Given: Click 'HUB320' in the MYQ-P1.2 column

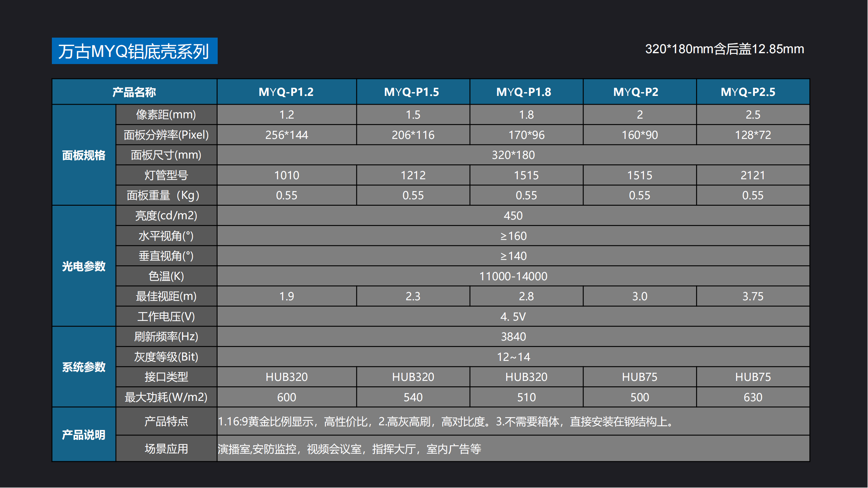Looking at the screenshot, I should point(287,377).
